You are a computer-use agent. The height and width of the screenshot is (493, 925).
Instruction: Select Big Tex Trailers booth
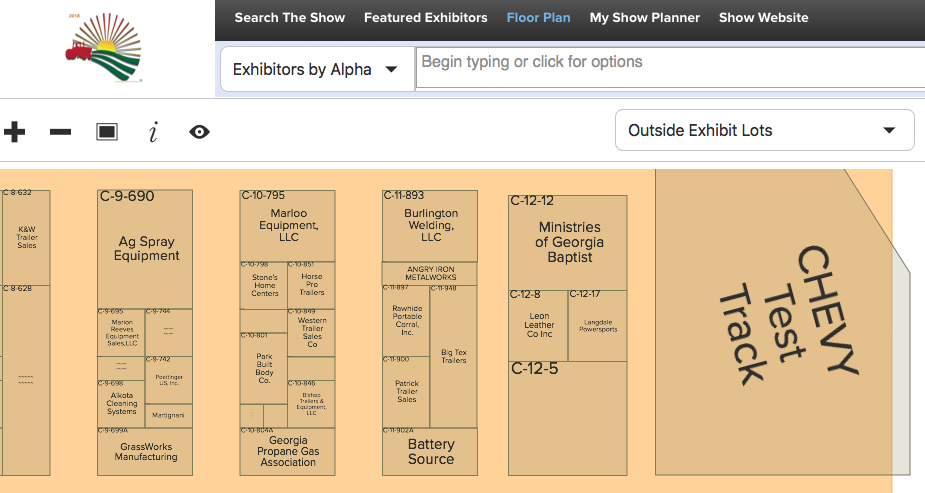pos(454,356)
